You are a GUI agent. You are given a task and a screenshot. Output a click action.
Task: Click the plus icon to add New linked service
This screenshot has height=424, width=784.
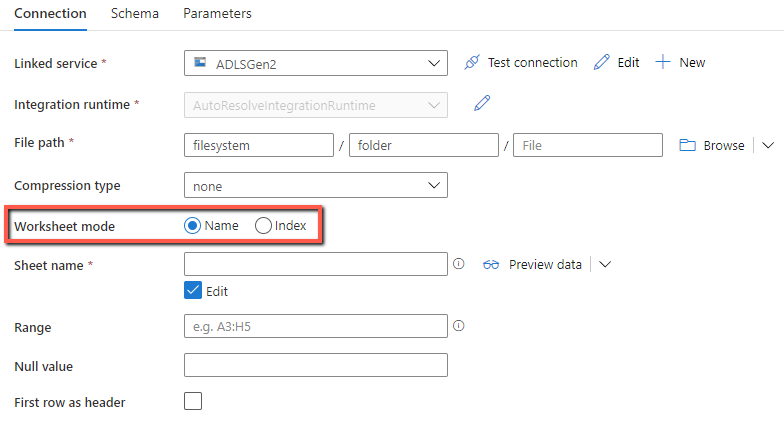[x=662, y=63]
